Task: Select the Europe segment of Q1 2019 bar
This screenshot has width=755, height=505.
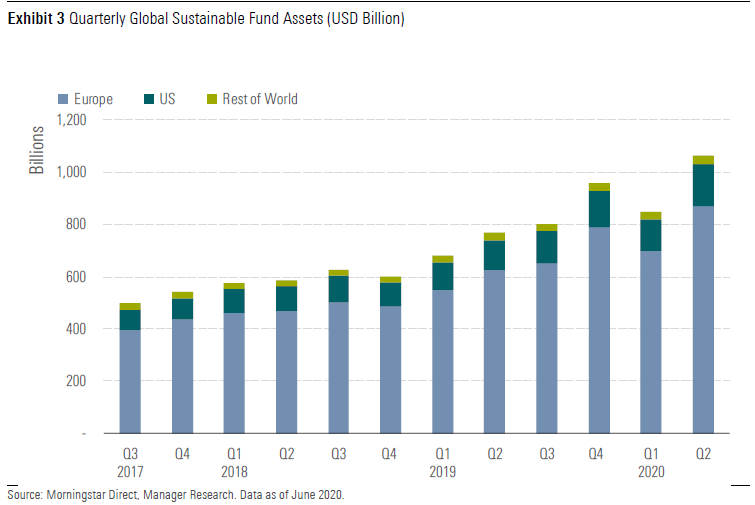Action: click(442, 361)
